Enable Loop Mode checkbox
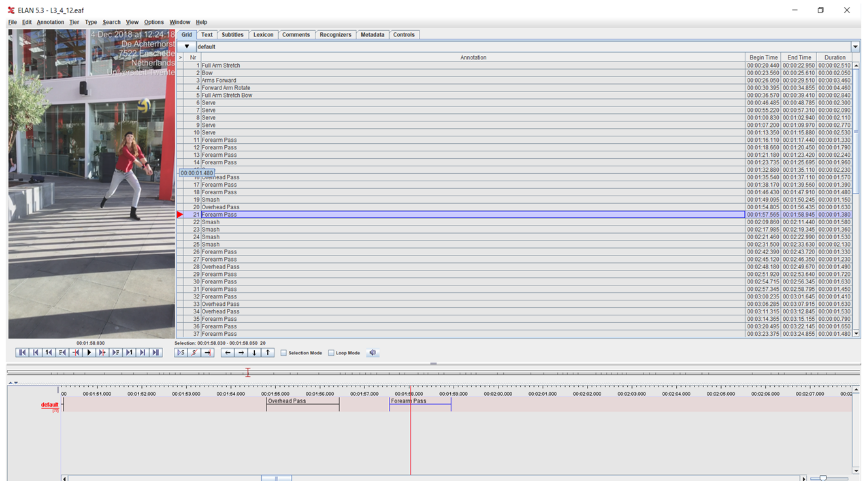The height and width of the screenshot is (487, 868). [x=331, y=353]
